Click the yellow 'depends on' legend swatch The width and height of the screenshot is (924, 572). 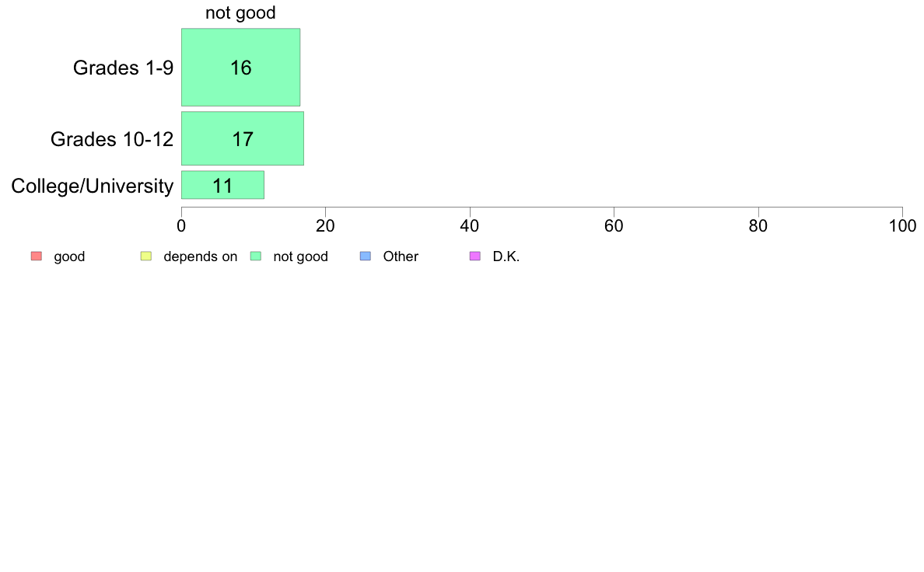(146, 256)
